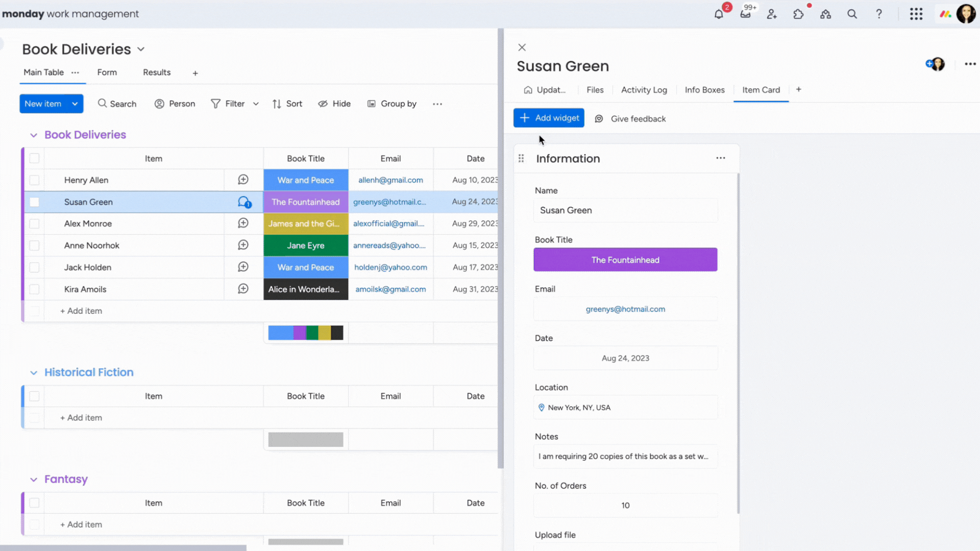
Task: Open the help question mark icon
Action: [x=878, y=14]
